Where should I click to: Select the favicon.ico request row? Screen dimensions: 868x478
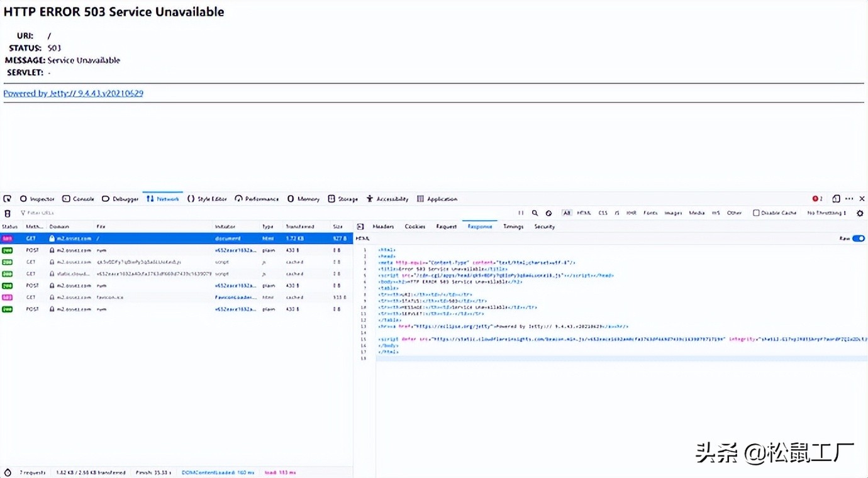click(176, 297)
